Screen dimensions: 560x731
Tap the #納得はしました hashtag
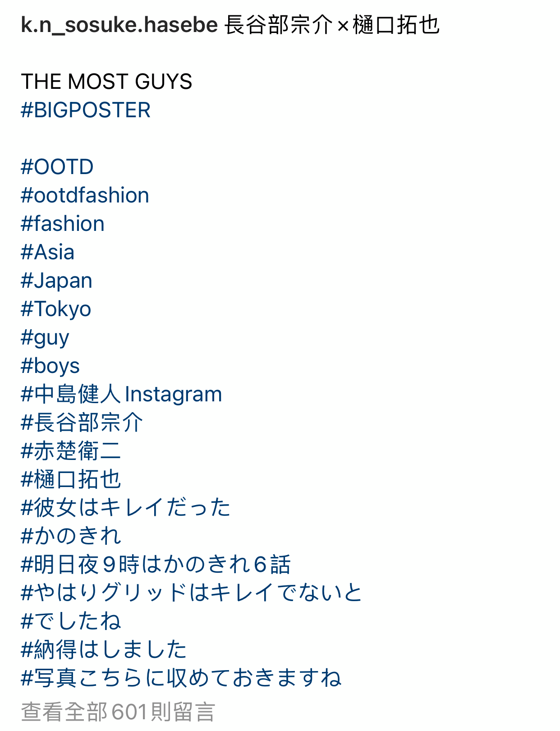104,650
